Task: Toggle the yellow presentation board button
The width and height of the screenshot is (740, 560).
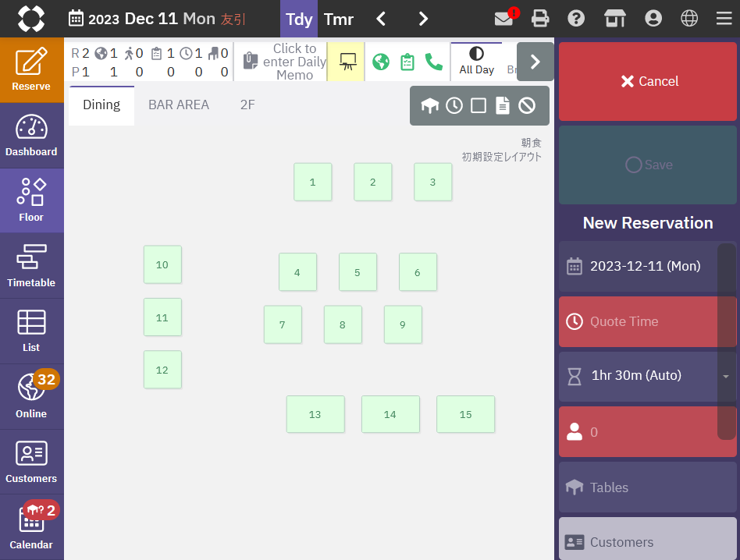Action: coord(347,62)
